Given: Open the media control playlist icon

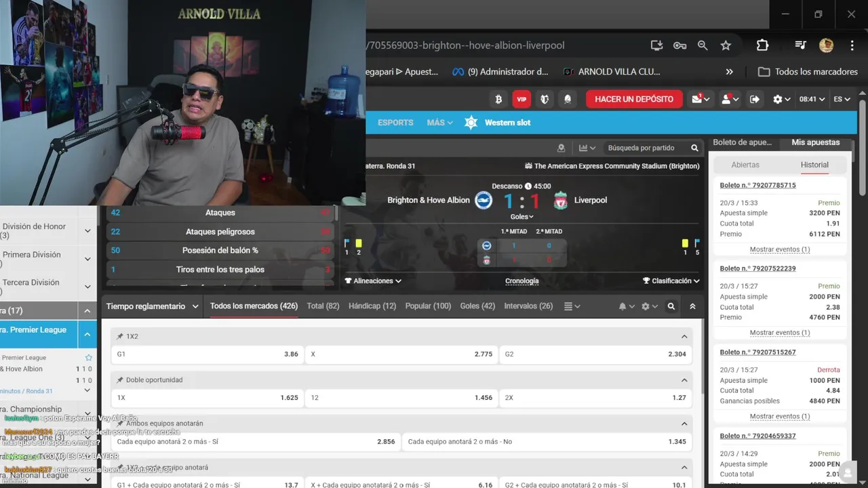Looking at the screenshot, I should [800, 45].
